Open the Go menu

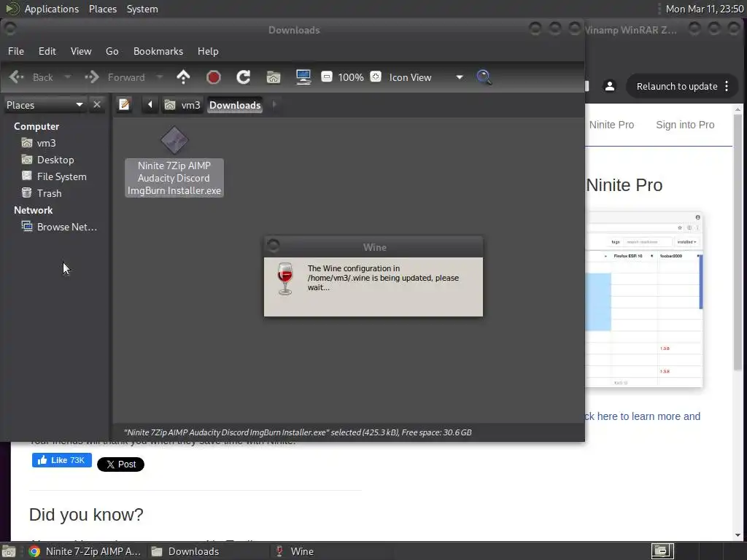pos(112,52)
